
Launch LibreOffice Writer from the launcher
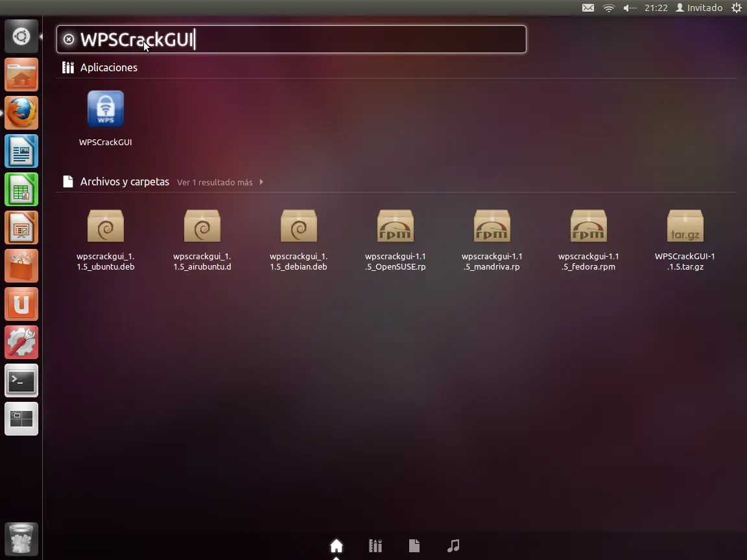(21, 152)
